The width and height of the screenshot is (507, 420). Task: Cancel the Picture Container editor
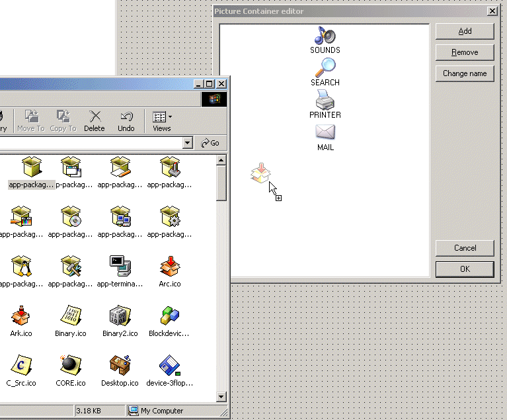click(x=465, y=248)
